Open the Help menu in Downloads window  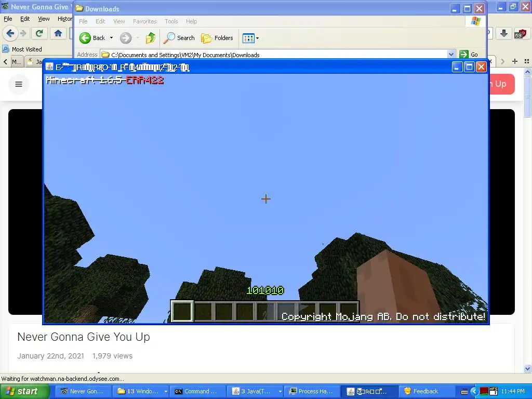tap(191, 21)
